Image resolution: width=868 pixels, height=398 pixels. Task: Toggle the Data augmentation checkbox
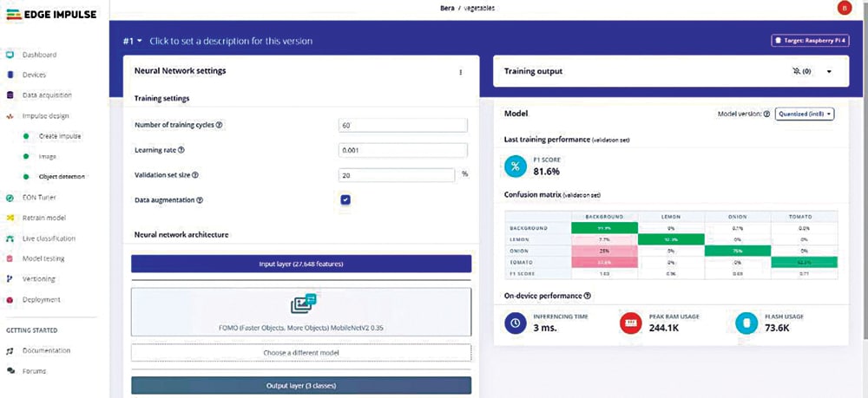tap(345, 199)
